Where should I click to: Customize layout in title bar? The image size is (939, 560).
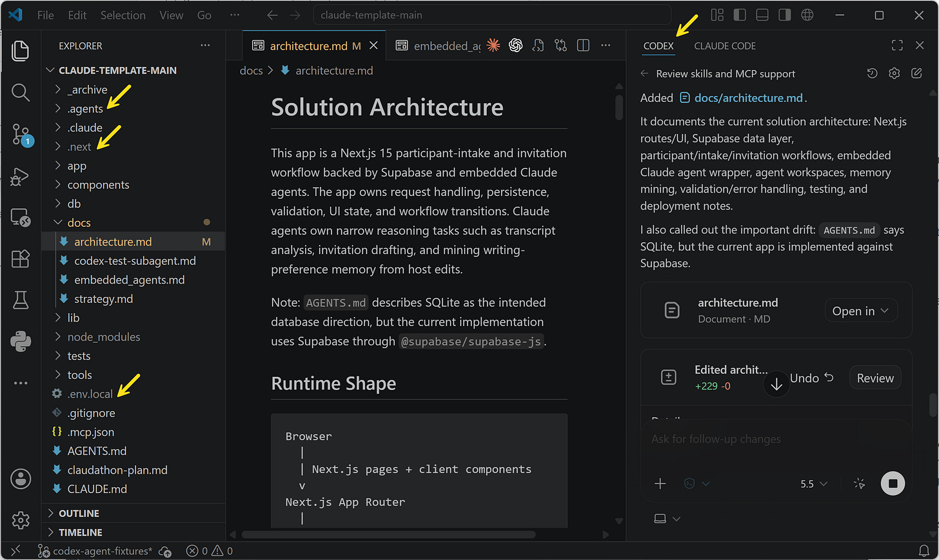[x=717, y=15]
